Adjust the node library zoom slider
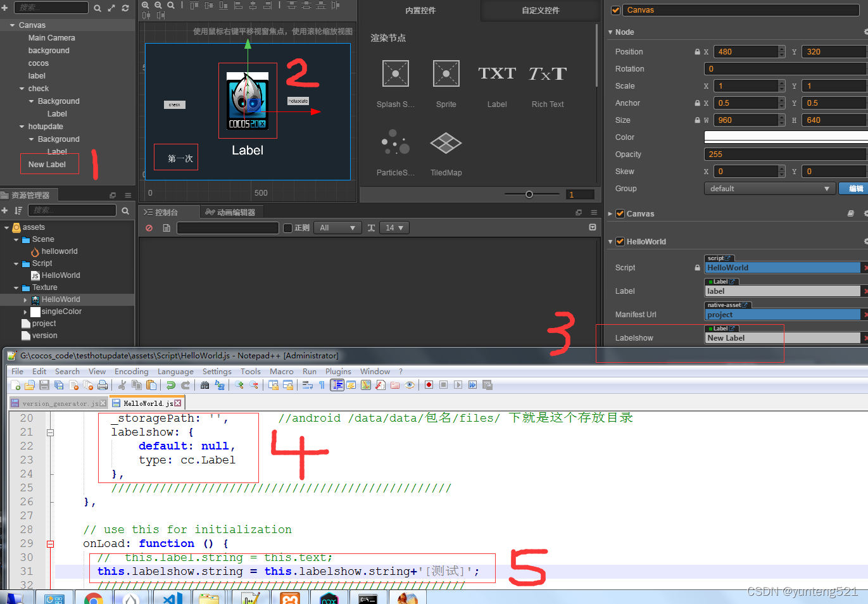 (x=529, y=194)
